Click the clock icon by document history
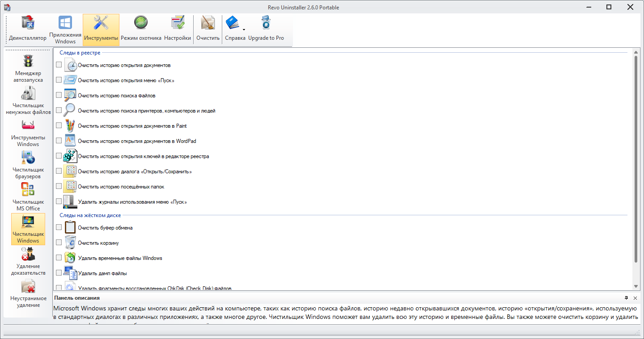The width and height of the screenshot is (644, 339). (70, 65)
